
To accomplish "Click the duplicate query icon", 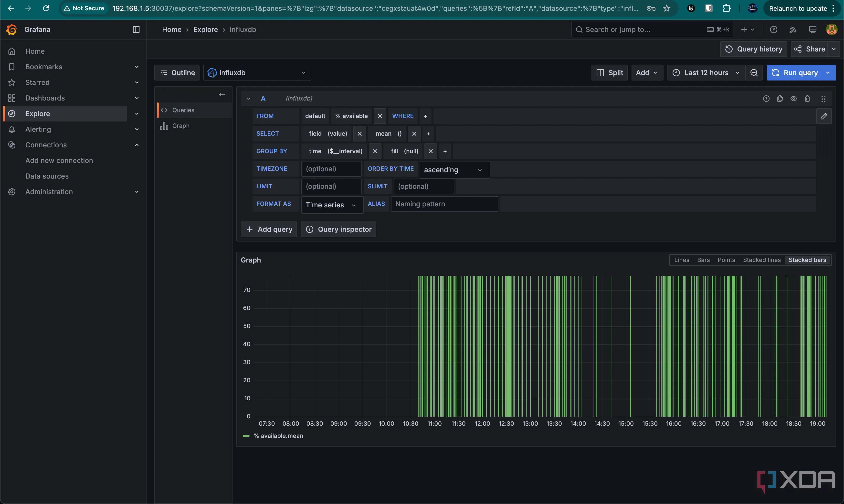I will tap(780, 99).
